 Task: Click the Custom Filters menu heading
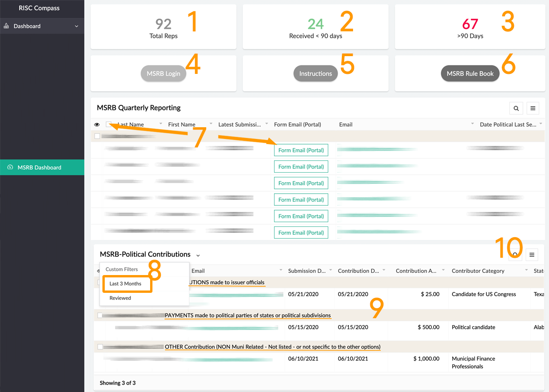point(122,269)
